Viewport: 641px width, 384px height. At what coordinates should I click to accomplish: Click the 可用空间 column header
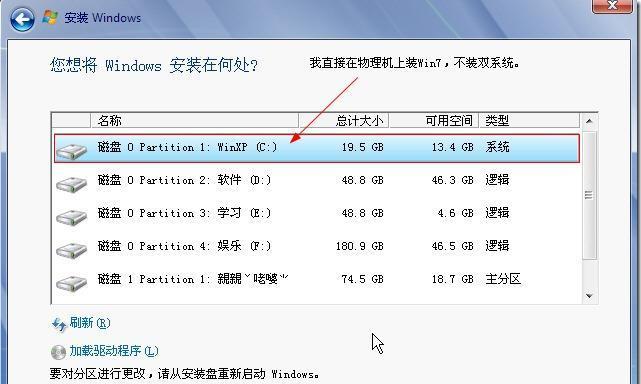434,121
